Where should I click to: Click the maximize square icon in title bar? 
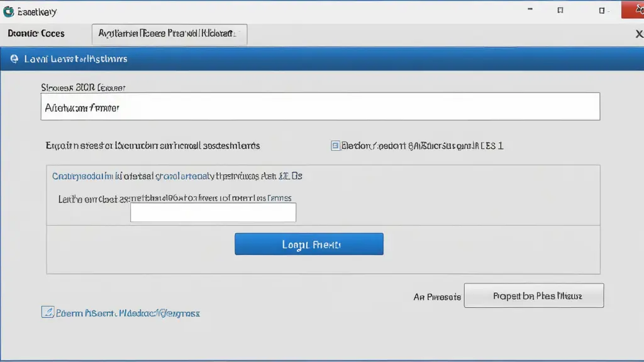tap(560, 11)
